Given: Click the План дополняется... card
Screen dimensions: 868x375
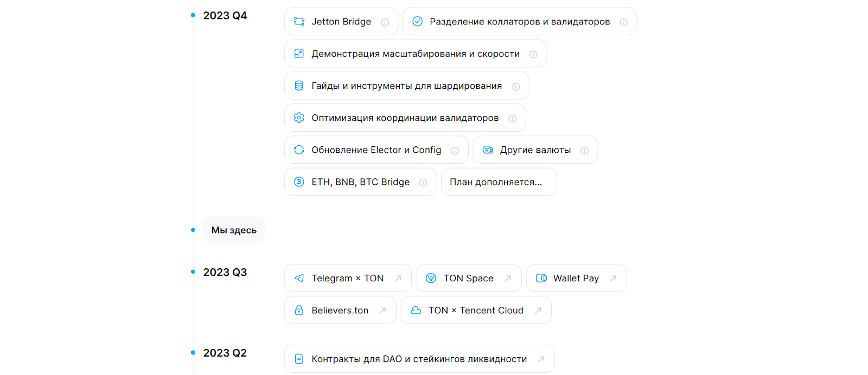Looking at the screenshot, I should (x=499, y=182).
